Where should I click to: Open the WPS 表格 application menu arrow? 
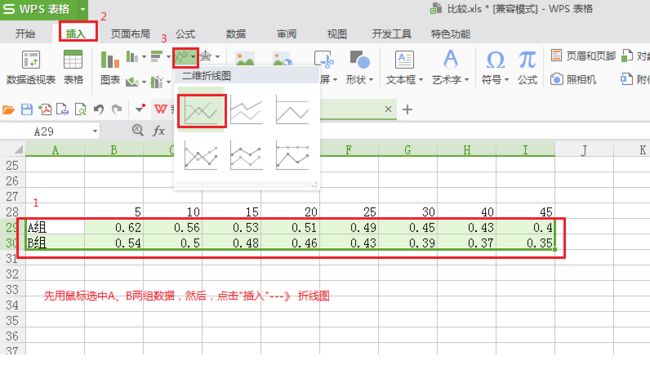point(82,9)
